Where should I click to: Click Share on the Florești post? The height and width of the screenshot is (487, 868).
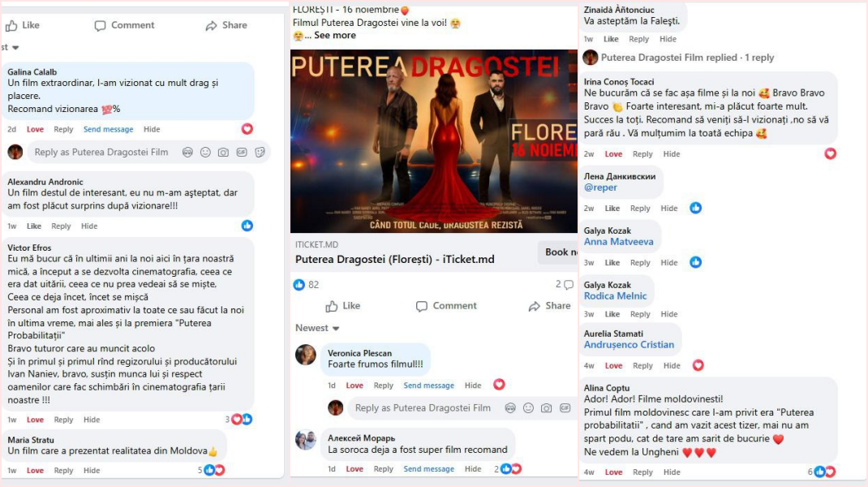[x=549, y=306]
